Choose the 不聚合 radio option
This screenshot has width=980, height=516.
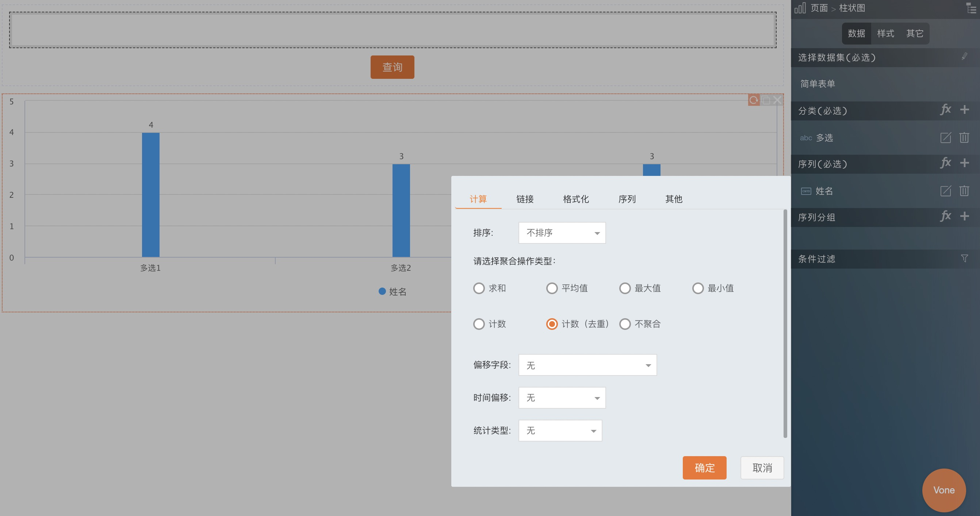coord(625,324)
